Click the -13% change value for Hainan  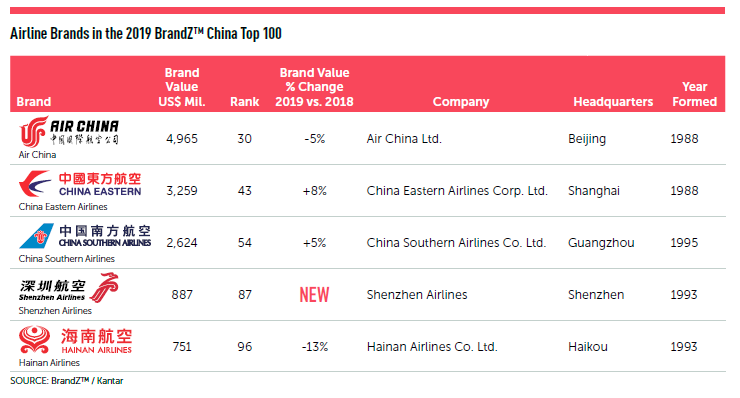(314, 347)
